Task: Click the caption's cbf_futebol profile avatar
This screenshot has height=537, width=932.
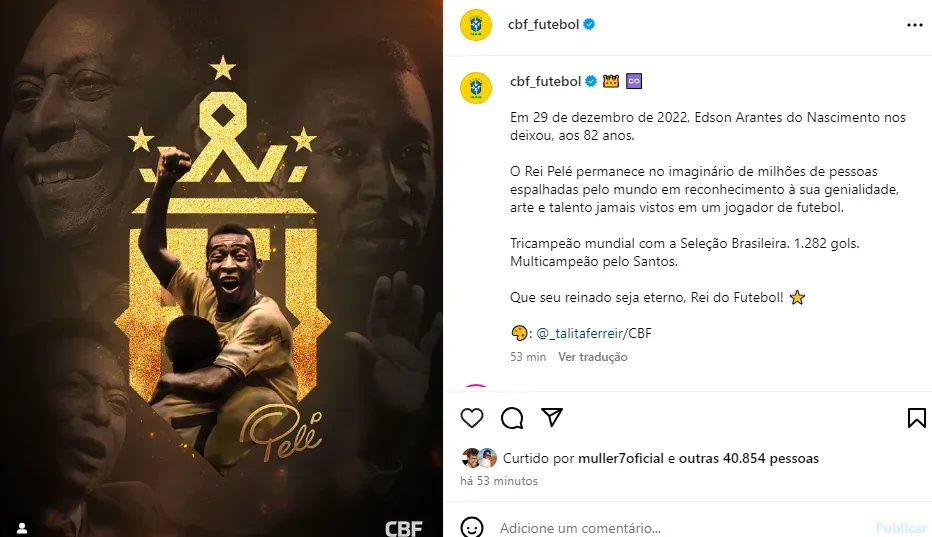Action: pyautogui.click(x=476, y=88)
